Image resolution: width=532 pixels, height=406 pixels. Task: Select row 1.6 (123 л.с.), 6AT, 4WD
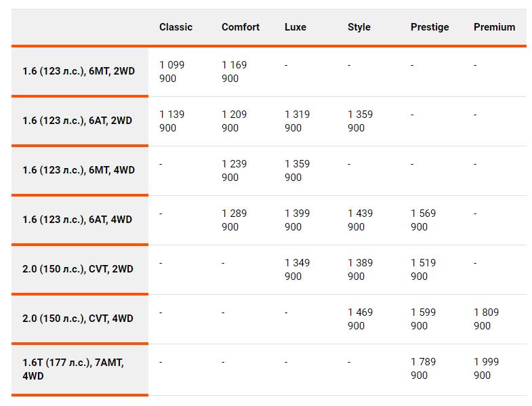(x=269, y=220)
